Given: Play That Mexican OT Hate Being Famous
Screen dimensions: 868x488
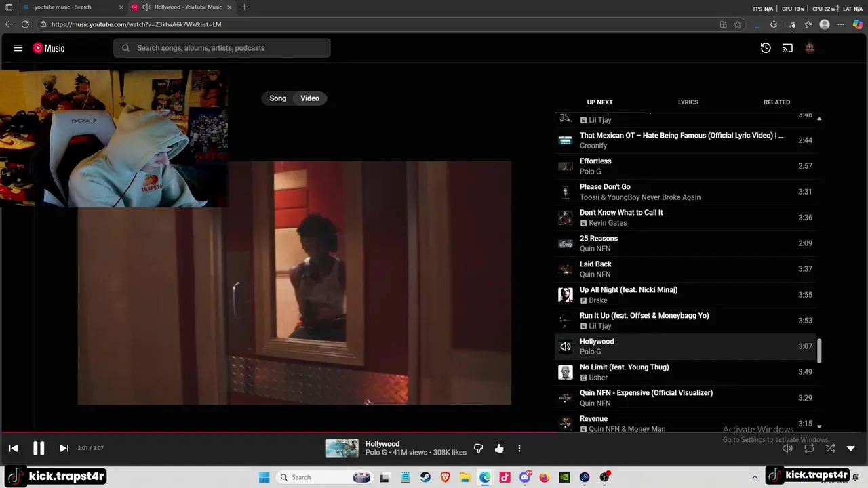Looking at the screenshot, I should pyautogui.click(x=685, y=140).
